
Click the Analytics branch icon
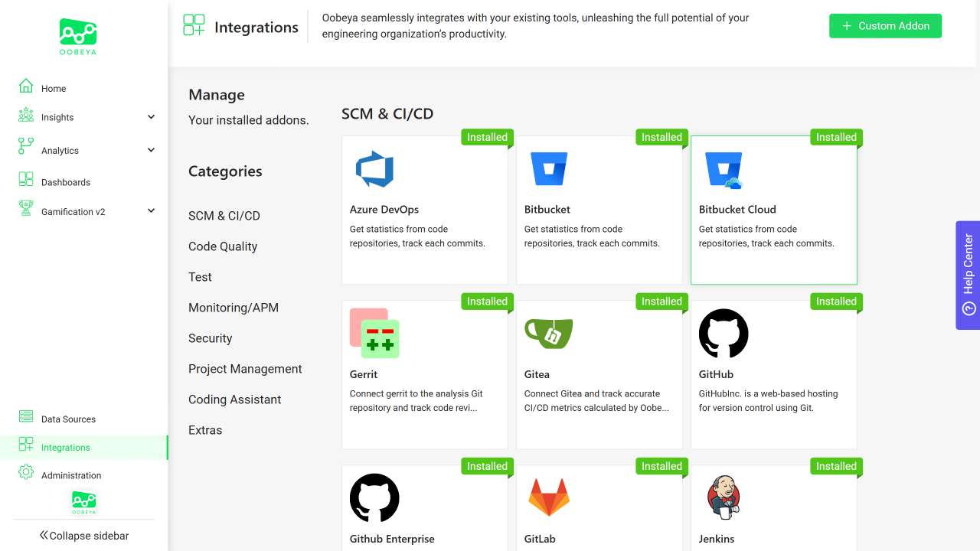coord(26,146)
